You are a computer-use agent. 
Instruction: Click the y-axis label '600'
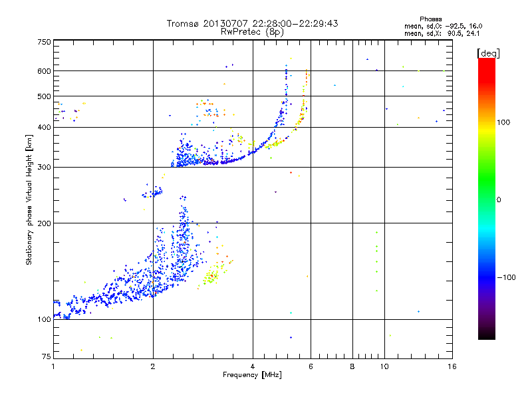pos(44,71)
